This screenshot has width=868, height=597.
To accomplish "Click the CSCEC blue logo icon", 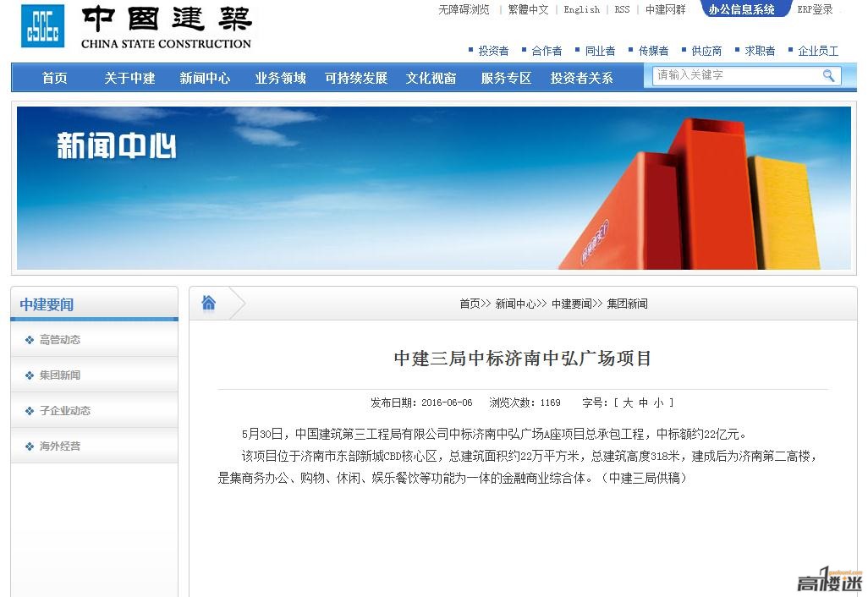I will [42, 25].
